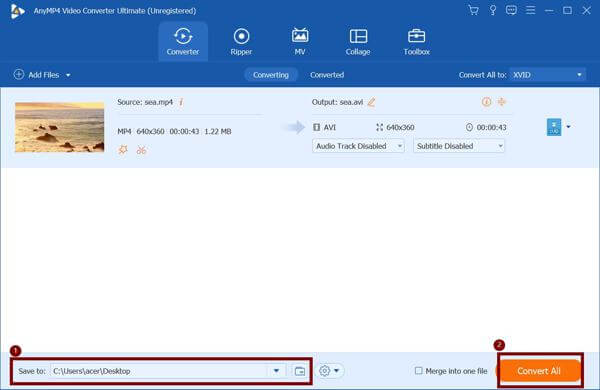
Task: Click the register key icon
Action: click(493, 10)
